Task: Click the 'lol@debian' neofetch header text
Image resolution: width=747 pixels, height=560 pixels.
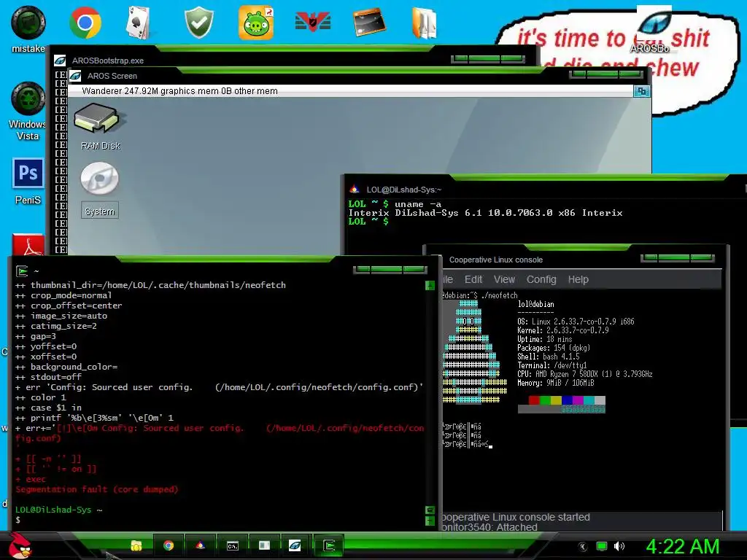Action: pos(536,304)
